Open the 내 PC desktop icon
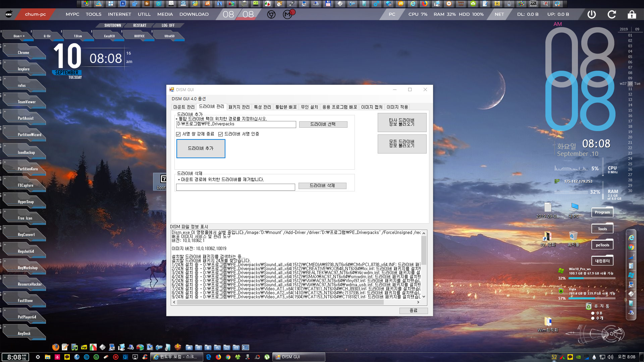 (574, 210)
